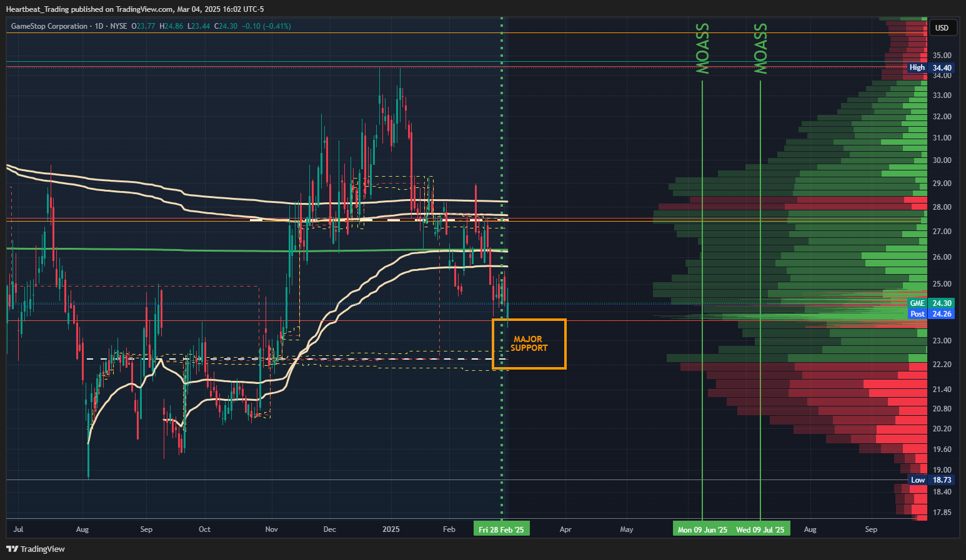The width and height of the screenshot is (966, 560).
Task: Click the May label on time axis
Action: 627,529
